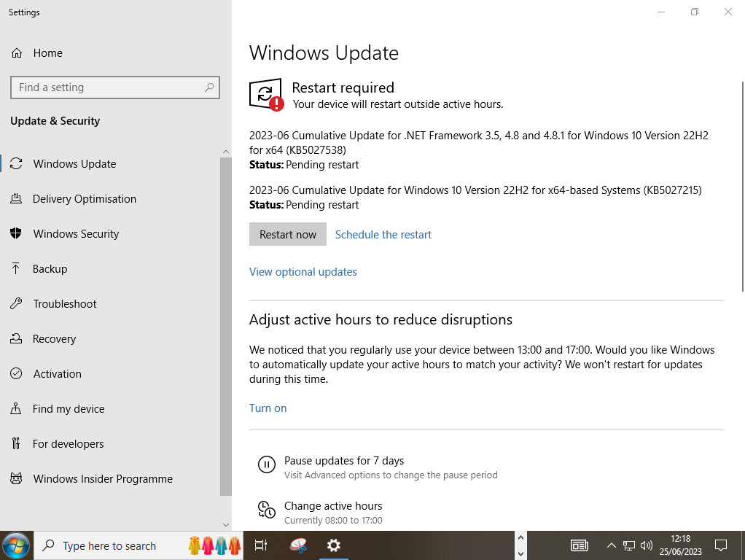
Task: Click the clock icon beside Change active hours
Action: click(x=267, y=510)
